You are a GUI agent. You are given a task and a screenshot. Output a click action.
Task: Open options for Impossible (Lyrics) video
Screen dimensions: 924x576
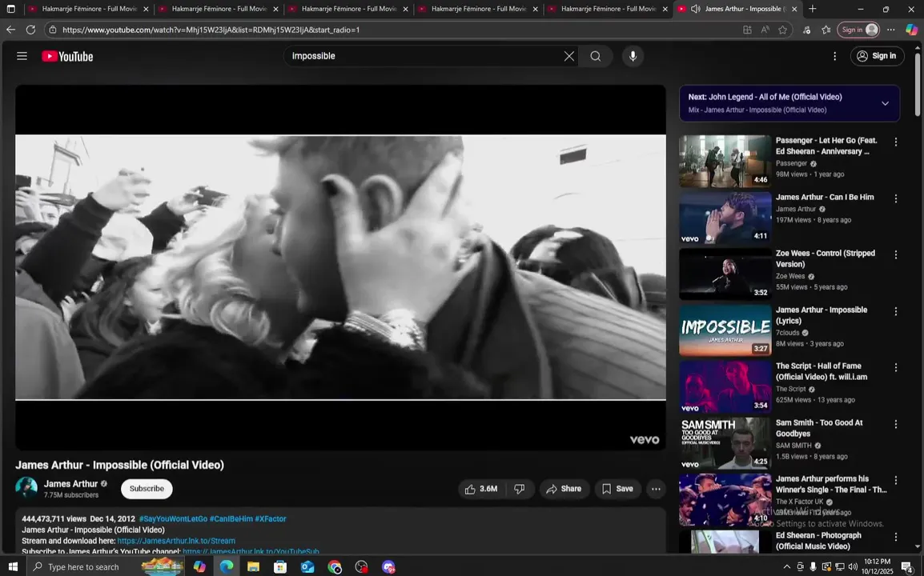(x=896, y=311)
